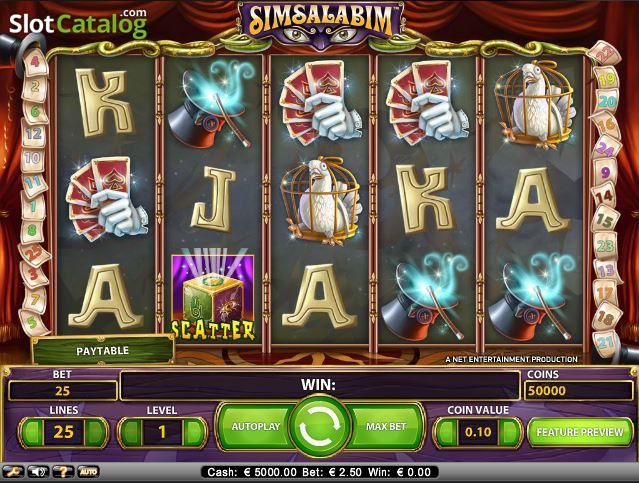This screenshot has height=483, width=639.
Task: Click the SlotCatalog.com logo
Action: tap(78, 23)
